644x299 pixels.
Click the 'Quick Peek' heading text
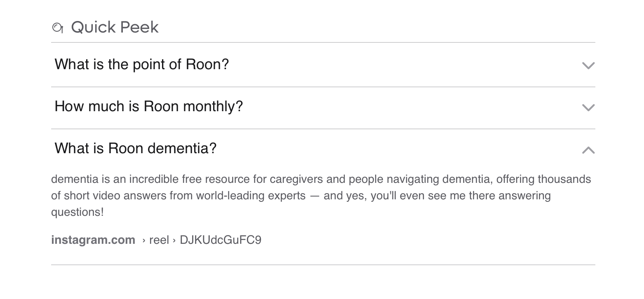115,28
